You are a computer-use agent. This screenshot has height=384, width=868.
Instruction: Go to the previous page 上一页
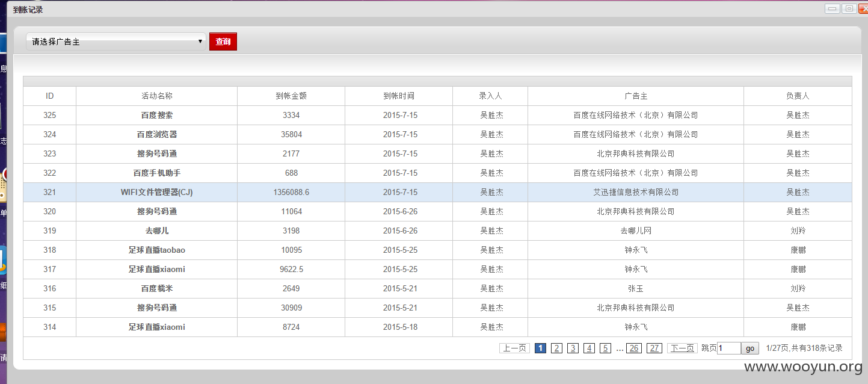click(x=514, y=348)
